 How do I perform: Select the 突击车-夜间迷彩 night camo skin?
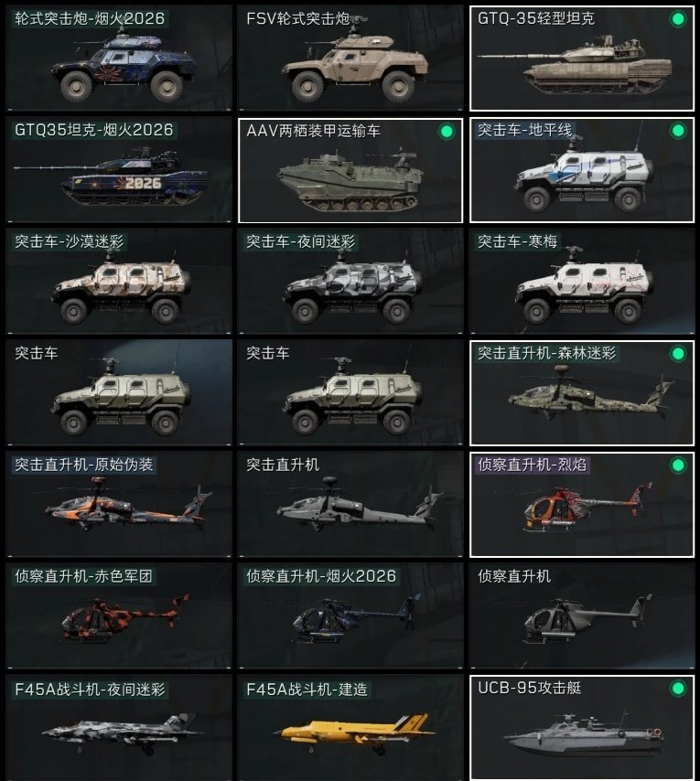pyautogui.click(x=350, y=281)
